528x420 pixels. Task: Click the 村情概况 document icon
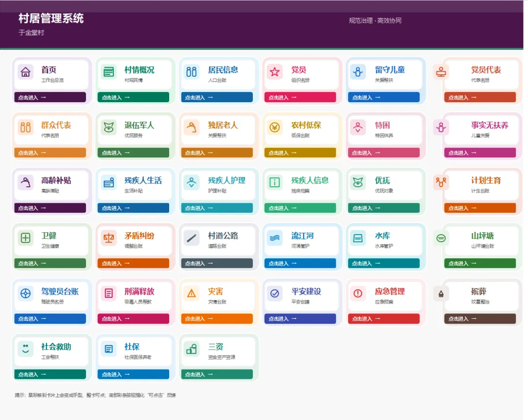tap(109, 72)
